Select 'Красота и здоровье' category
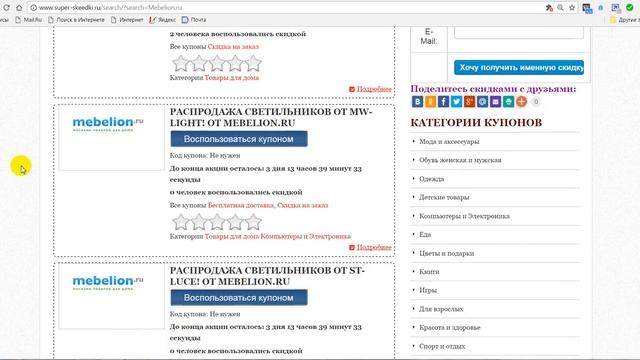This screenshot has height=360, width=640. point(450,327)
